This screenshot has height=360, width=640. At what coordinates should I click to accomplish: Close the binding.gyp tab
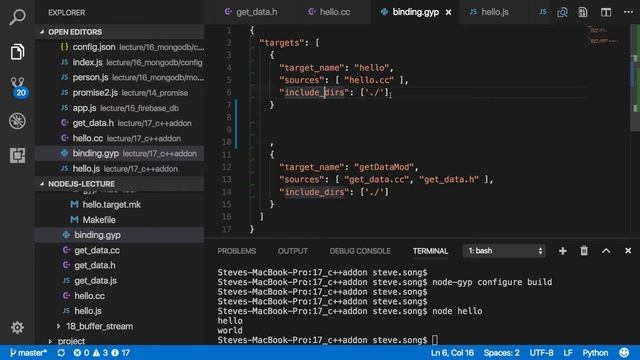point(449,12)
